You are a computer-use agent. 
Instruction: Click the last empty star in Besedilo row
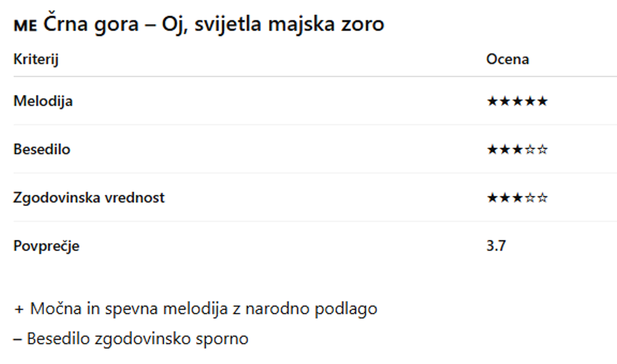click(542, 150)
